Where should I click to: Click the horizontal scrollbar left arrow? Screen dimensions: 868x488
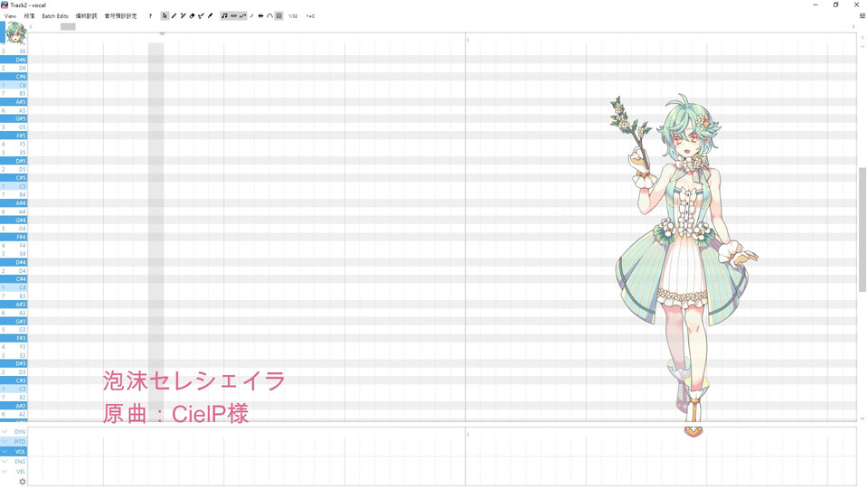click(31, 26)
